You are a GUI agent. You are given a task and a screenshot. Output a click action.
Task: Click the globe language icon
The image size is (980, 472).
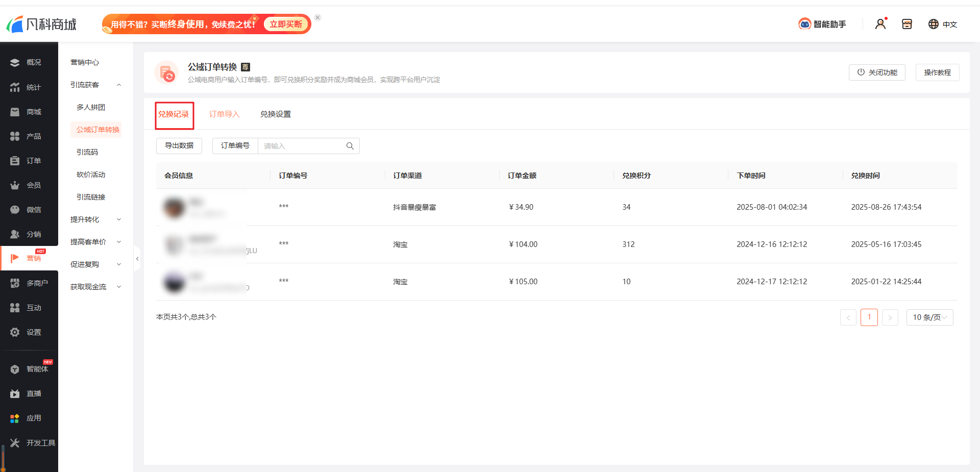(933, 24)
